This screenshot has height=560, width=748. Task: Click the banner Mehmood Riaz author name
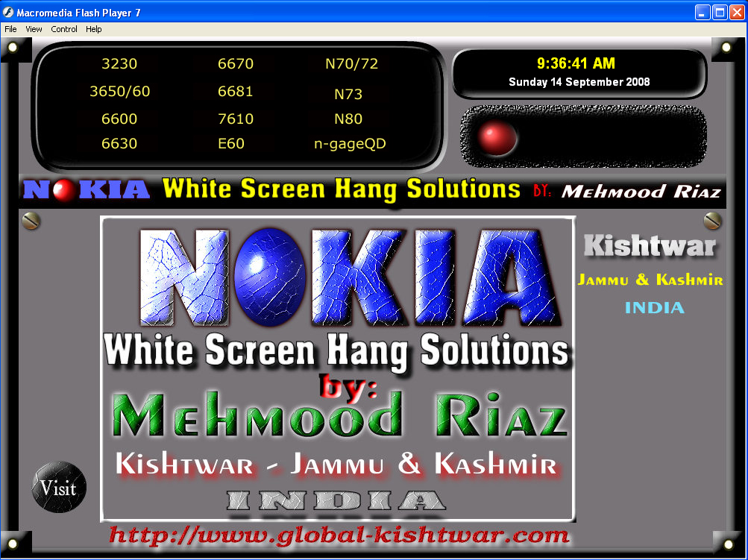(641, 192)
